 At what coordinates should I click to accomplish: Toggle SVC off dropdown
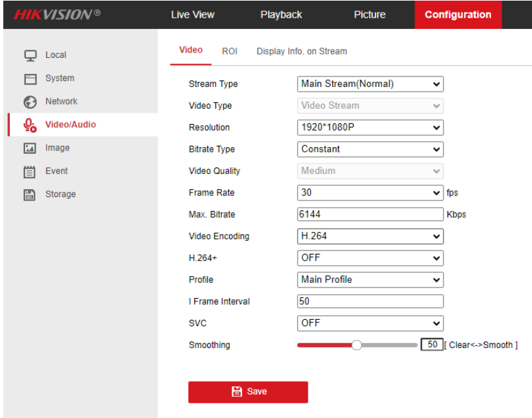[370, 323]
